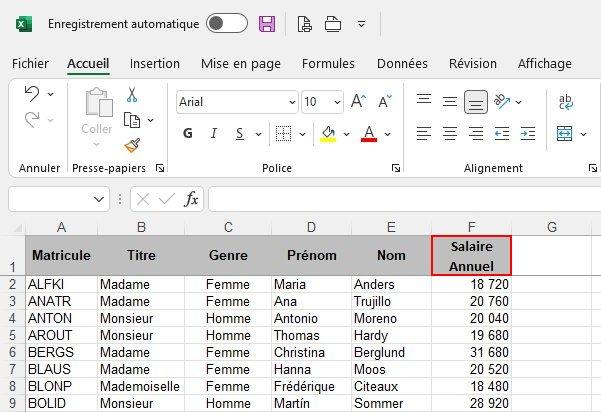The image size is (601, 412).
Task: Select the Salaire Annuel header cell
Action: pos(471,255)
